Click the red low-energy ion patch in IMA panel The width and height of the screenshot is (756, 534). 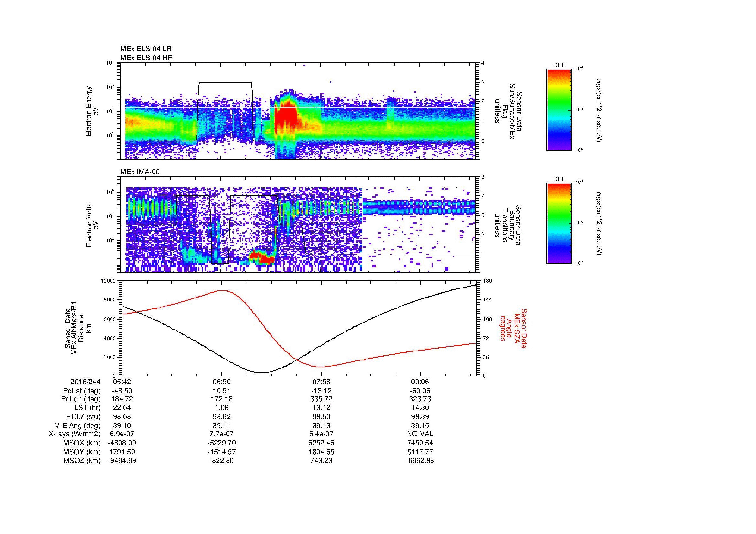(x=262, y=257)
